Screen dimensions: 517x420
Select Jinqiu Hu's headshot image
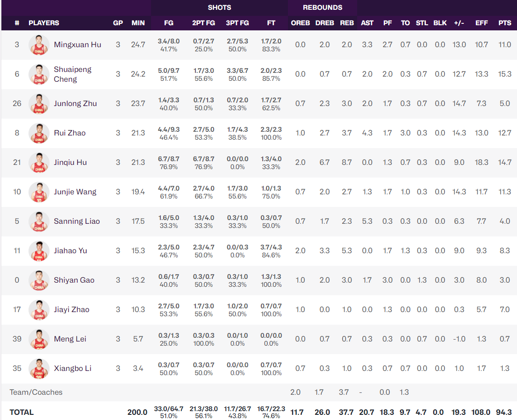pos(39,163)
